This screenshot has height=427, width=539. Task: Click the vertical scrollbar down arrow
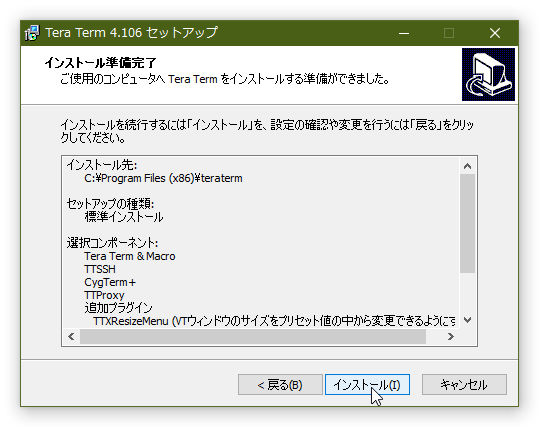click(x=467, y=320)
